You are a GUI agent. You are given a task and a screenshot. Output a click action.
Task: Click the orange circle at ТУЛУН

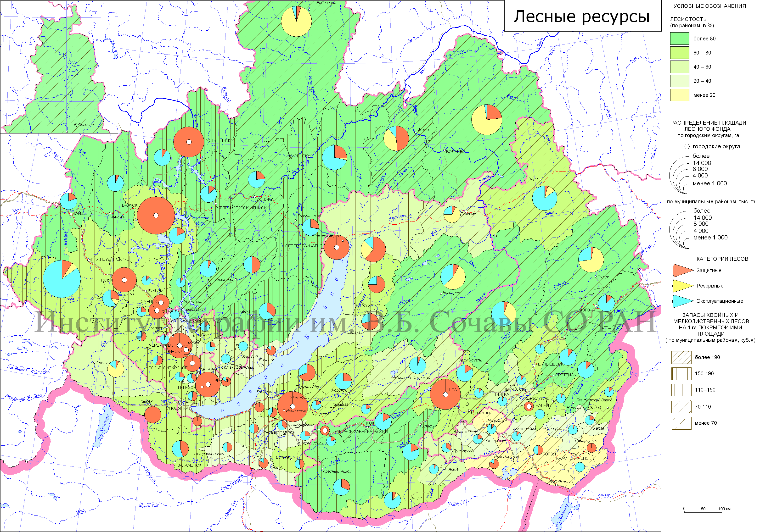[x=124, y=280]
